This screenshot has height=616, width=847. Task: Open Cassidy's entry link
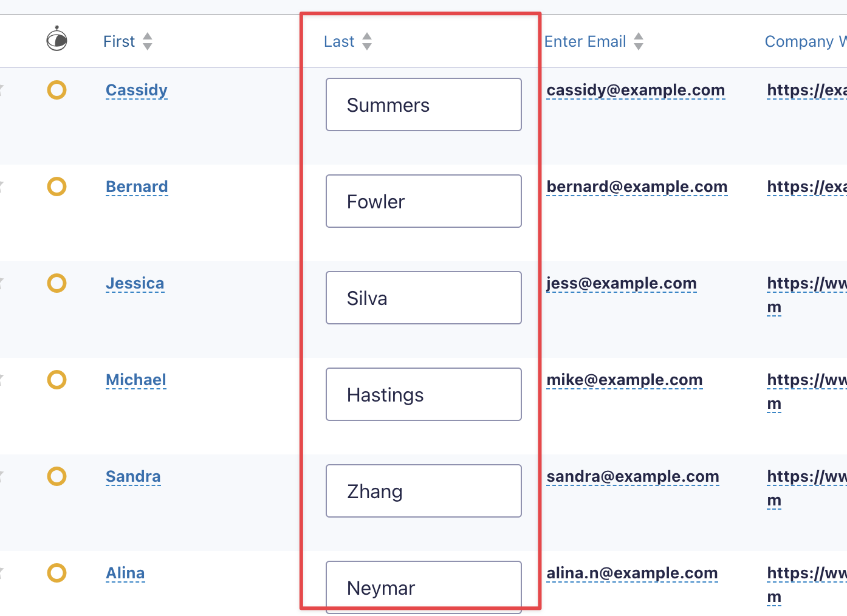(137, 90)
